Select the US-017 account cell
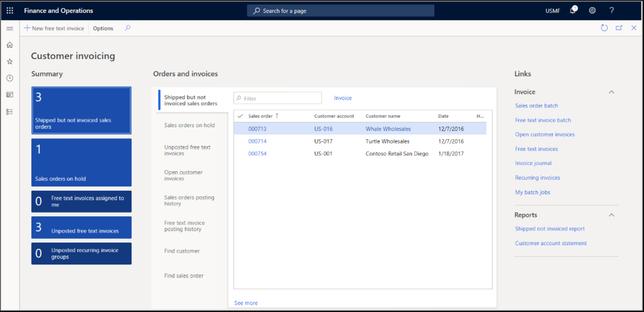Image resolution: width=644 pixels, height=312 pixels. tap(323, 141)
